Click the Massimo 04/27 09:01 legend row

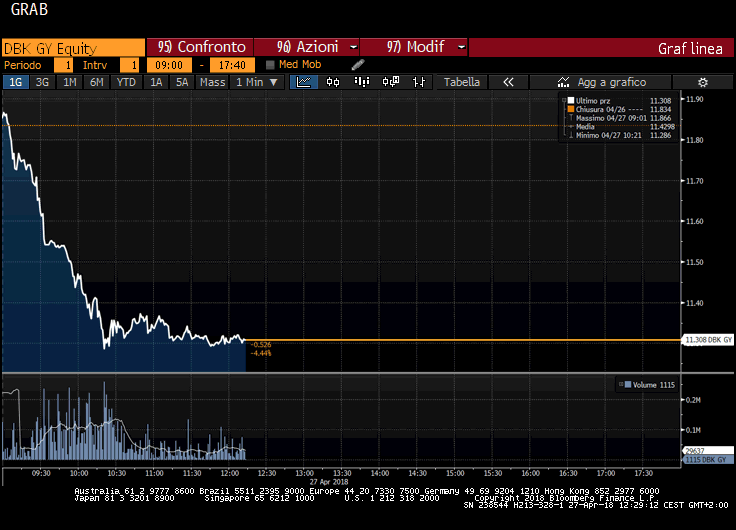click(x=619, y=118)
